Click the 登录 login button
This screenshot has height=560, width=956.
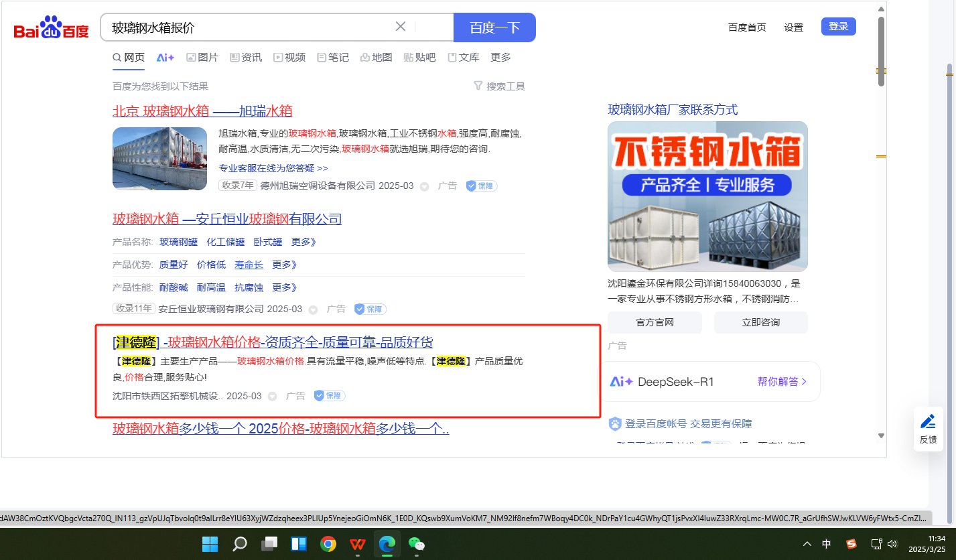pyautogui.click(x=838, y=27)
